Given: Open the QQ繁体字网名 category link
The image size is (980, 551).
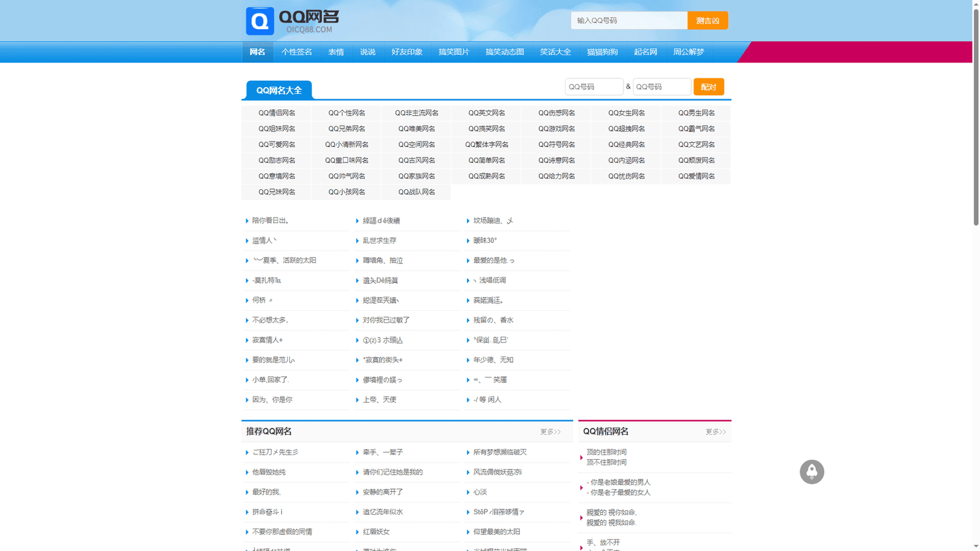Looking at the screenshot, I should pos(487,144).
